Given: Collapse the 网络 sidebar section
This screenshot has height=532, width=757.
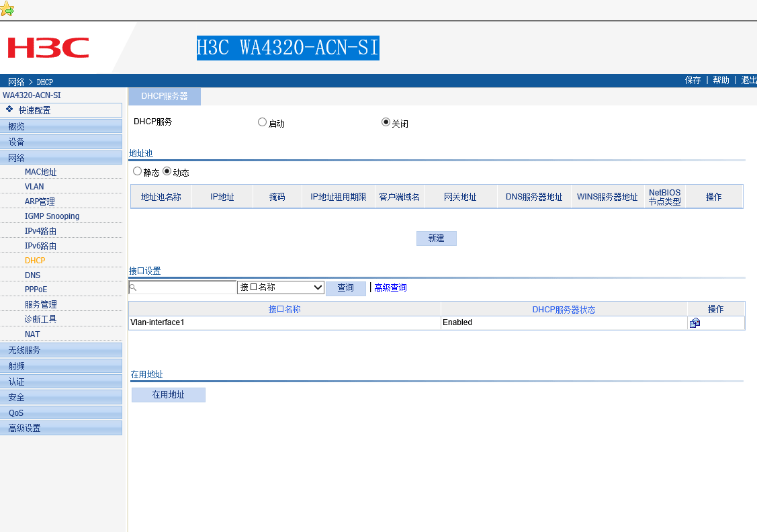Looking at the screenshot, I should click(61, 157).
